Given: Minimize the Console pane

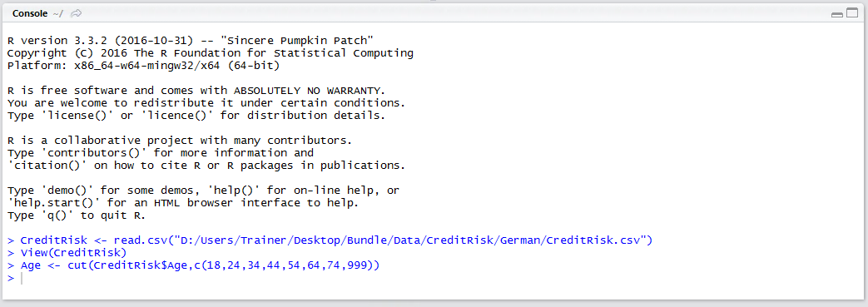Looking at the screenshot, I should tap(837, 14).
